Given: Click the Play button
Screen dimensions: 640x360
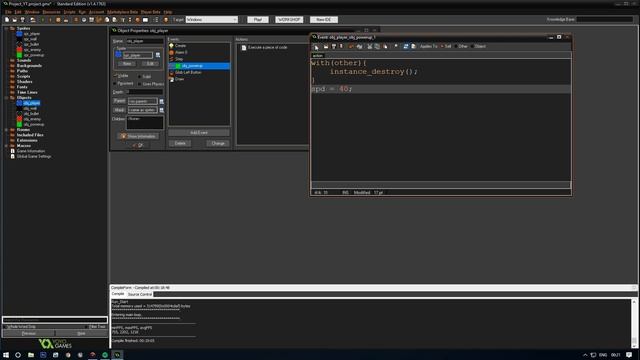Looking at the screenshot, I should coord(258,20).
